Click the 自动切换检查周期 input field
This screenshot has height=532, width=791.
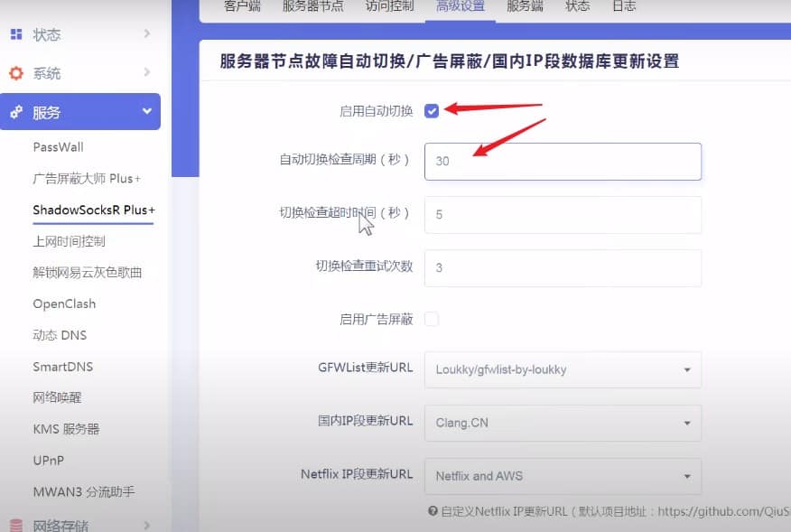tap(563, 161)
